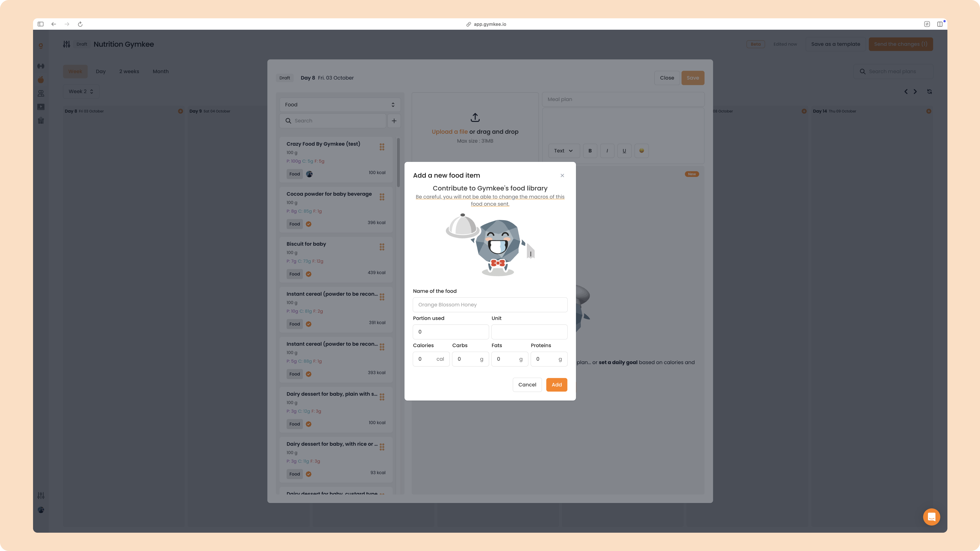The width and height of the screenshot is (980, 551).
Task: Go to previous week arrow
Action: coord(906,91)
